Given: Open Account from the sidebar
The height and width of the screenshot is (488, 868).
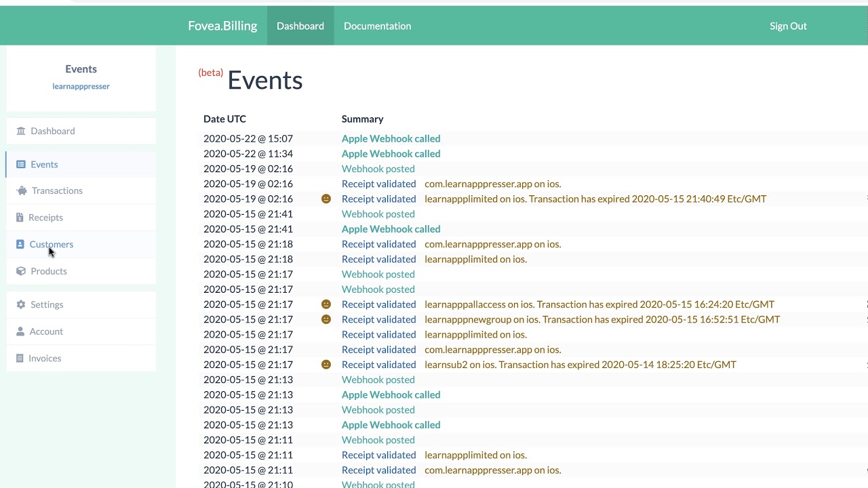Looking at the screenshot, I should [81, 331].
